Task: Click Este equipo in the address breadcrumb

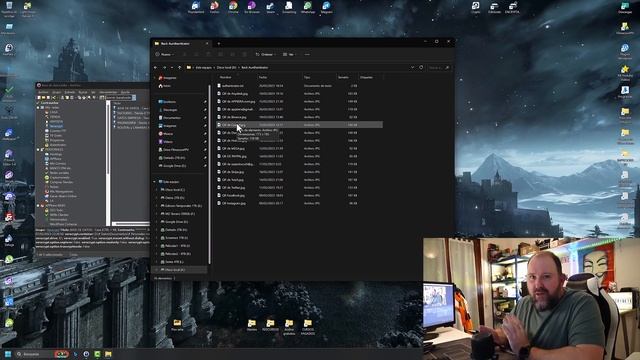Action: coord(203,67)
